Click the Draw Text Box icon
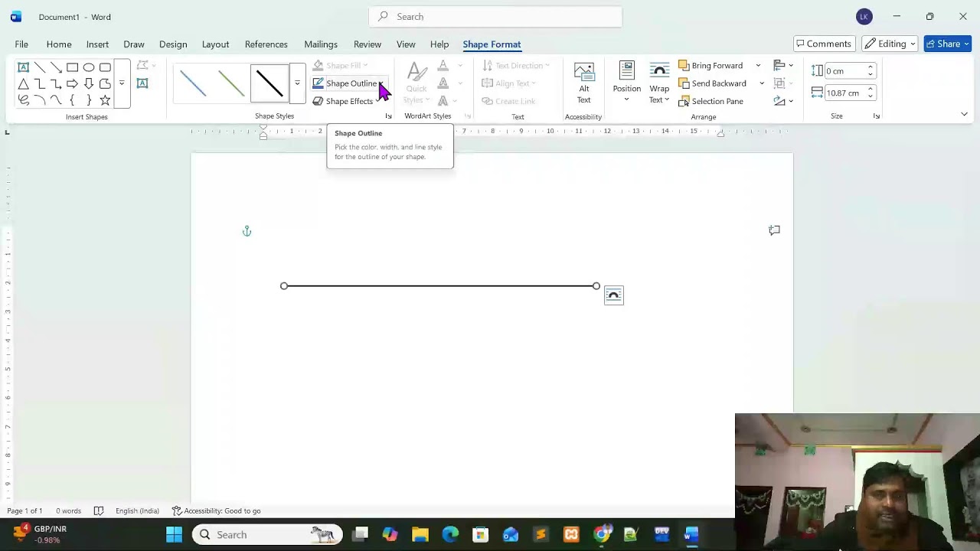This screenshot has height=551, width=980. pyautogui.click(x=142, y=83)
